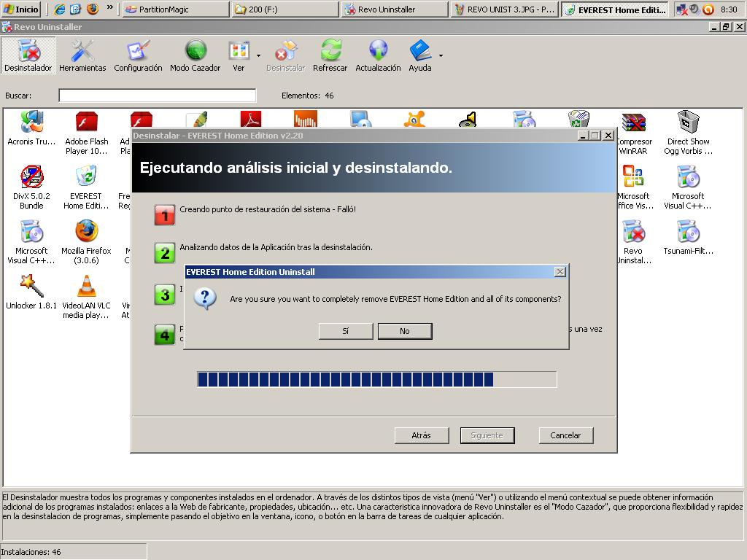Click the Cancelar button
747x560 pixels.
[x=565, y=435]
